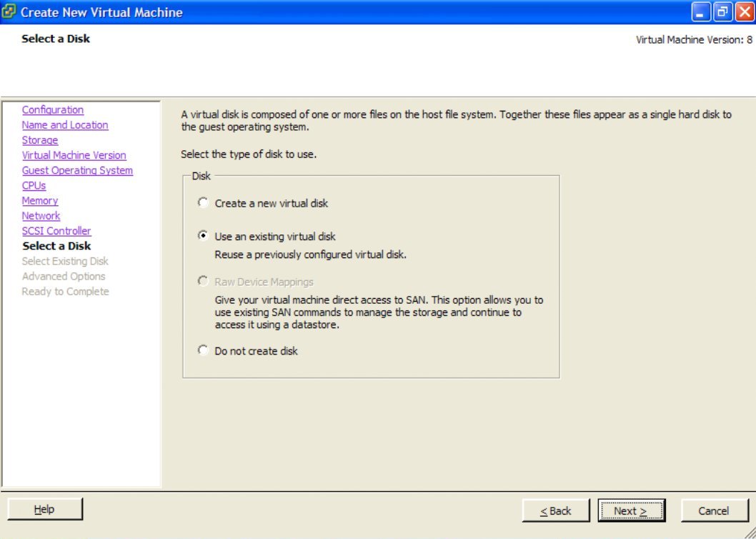Viewport: 756px width, 539px height.
Task: Click the current step 'Select a Disk' in sidebar
Action: 56,246
